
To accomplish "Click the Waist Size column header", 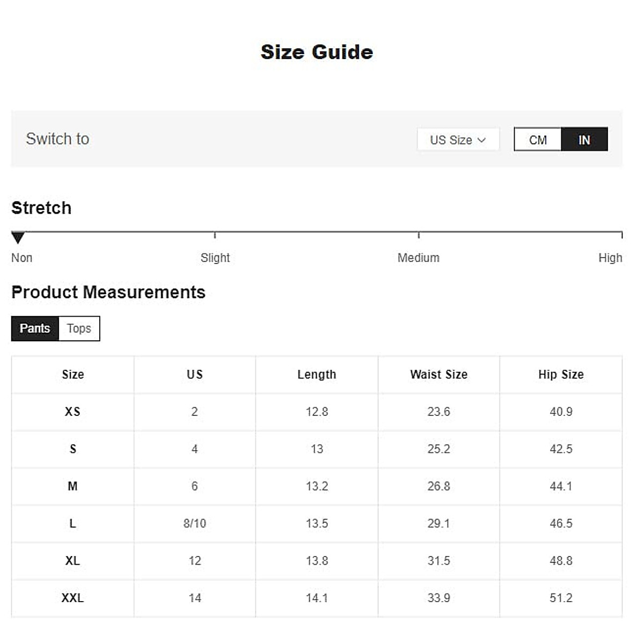I will [x=438, y=375].
